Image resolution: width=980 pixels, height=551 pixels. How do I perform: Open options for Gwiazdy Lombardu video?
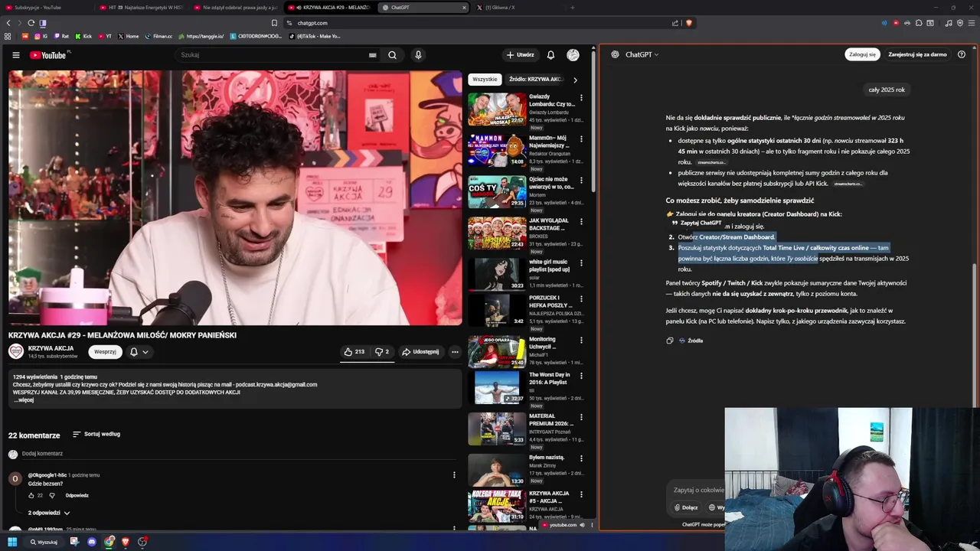click(581, 98)
